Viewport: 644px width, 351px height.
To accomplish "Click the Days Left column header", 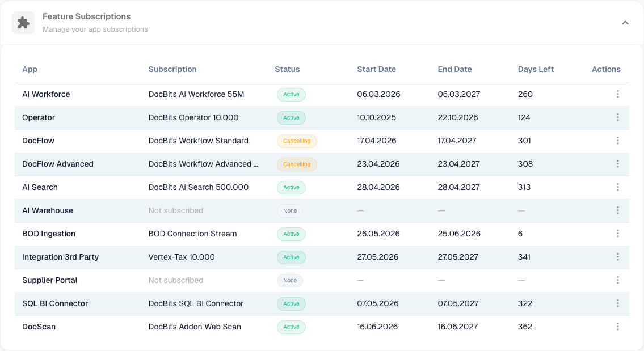I will (536, 69).
